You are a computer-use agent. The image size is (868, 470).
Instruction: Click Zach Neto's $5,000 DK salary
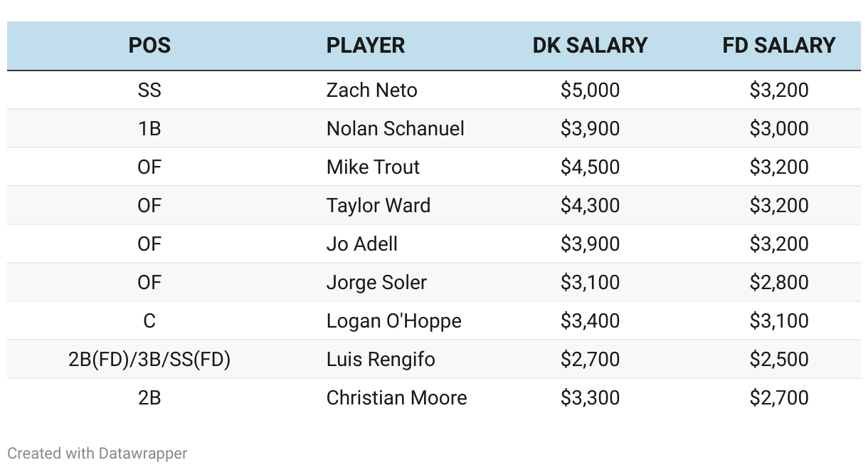(x=590, y=90)
